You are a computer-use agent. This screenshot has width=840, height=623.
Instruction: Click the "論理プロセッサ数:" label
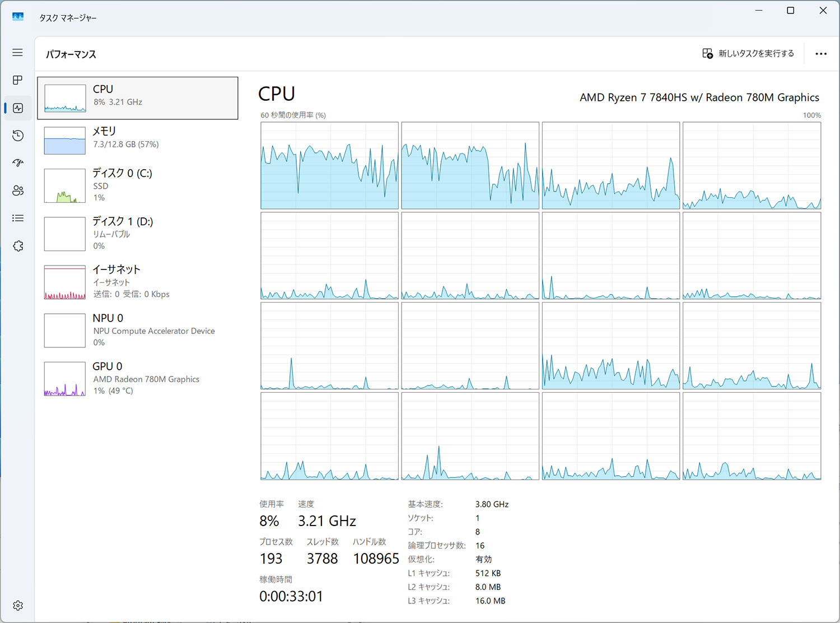tap(437, 546)
